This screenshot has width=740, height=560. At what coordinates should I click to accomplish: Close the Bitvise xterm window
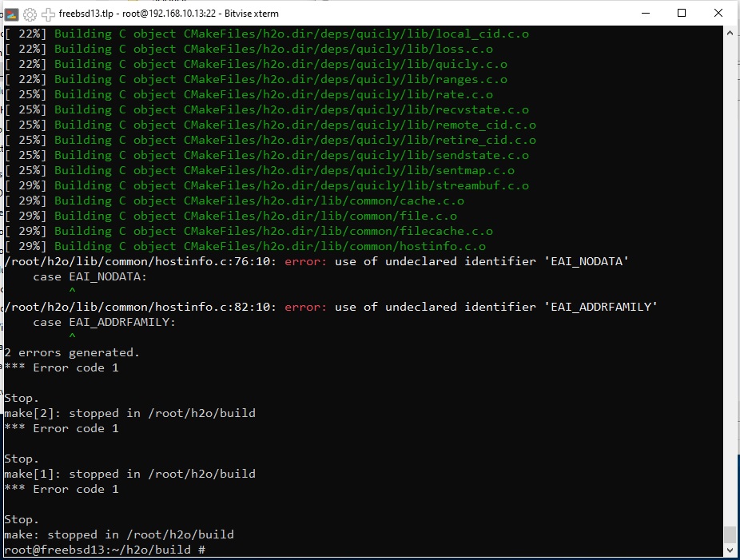[x=718, y=14]
